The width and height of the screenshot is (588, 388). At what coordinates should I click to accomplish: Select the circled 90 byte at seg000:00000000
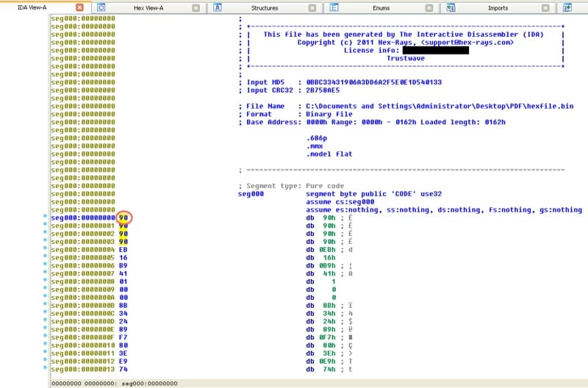(123, 218)
